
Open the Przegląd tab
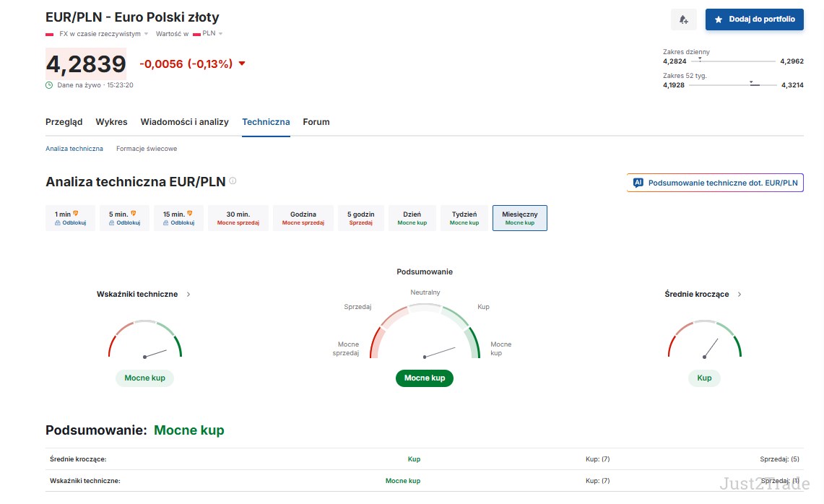coord(64,122)
